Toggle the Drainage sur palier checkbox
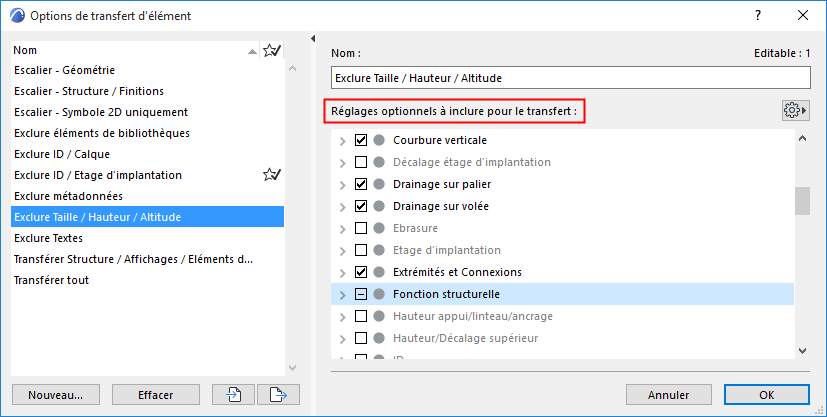This screenshot has width=827, height=417. (x=361, y=184)
